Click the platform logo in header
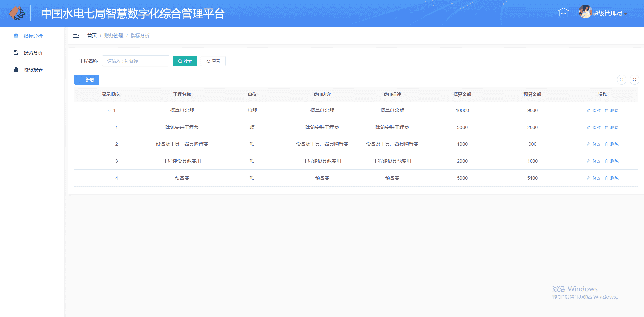644x317 pixels. click(17, 14)
